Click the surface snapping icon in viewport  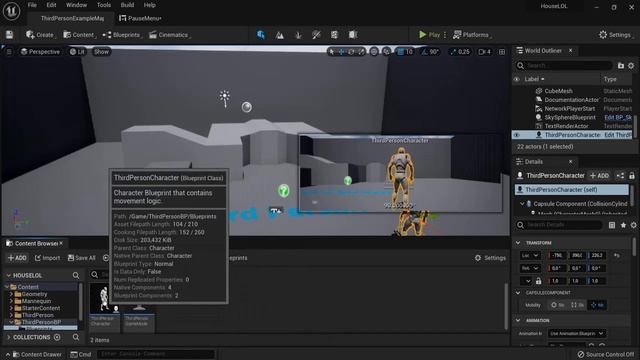(x=387, y=52)
